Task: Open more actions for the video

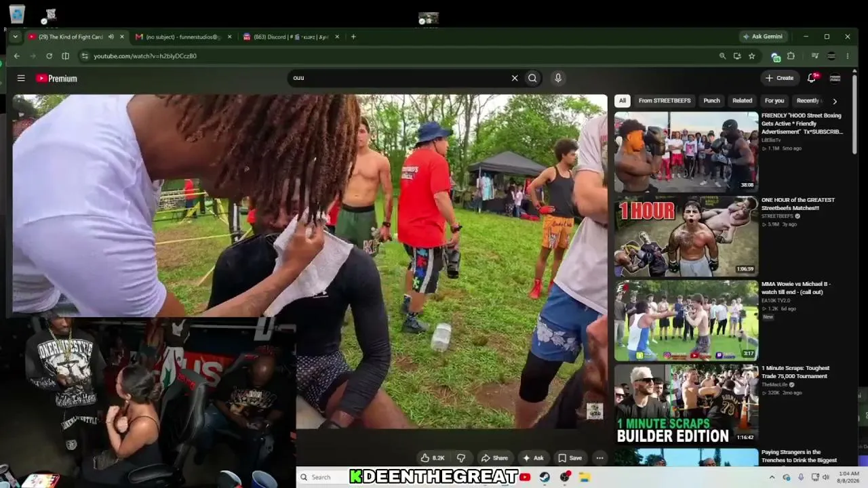Action: click(x=599, y=458)
